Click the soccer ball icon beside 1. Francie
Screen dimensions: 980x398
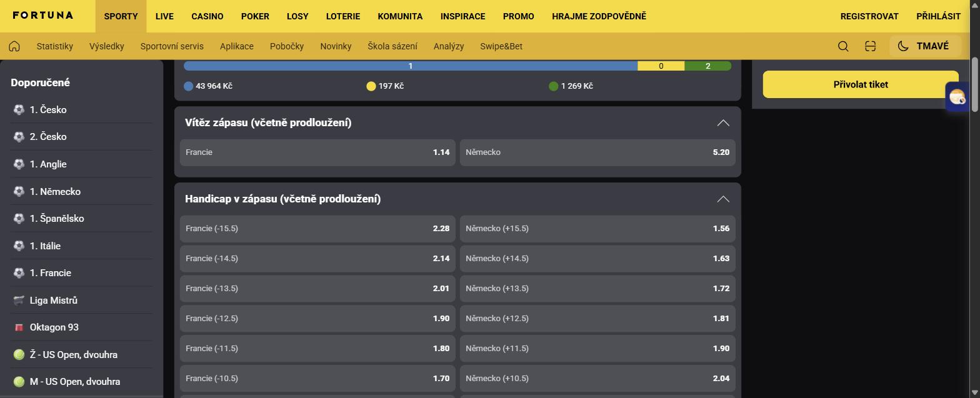19,273
